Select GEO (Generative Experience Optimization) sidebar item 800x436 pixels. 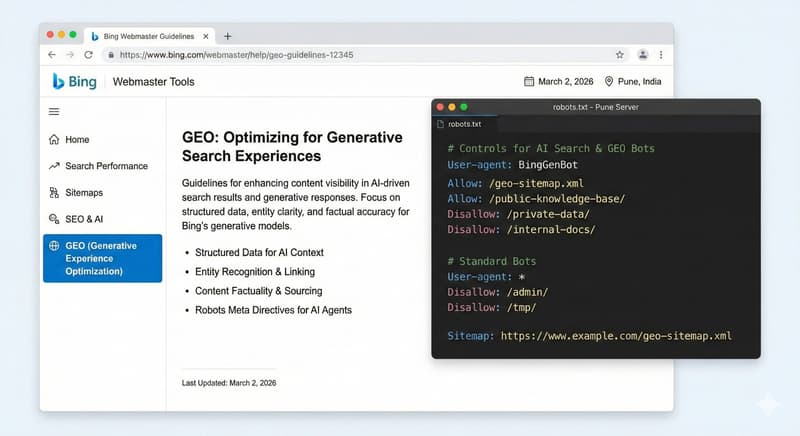pos(102,258)
